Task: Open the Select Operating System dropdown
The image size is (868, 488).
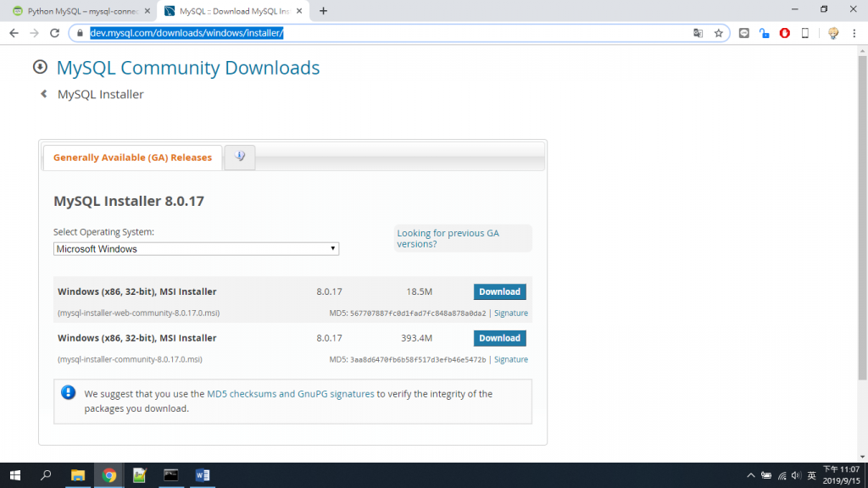Action: point(196,249)
